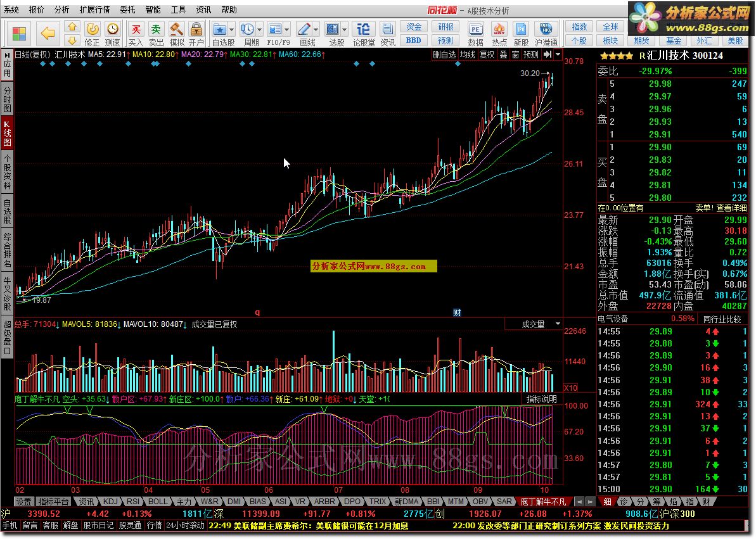This screenshot has height=539, width=756.
Task: Expand the 画线 drawing dropdown arrow
Action: pyautogui.click(x=316, y=29)
